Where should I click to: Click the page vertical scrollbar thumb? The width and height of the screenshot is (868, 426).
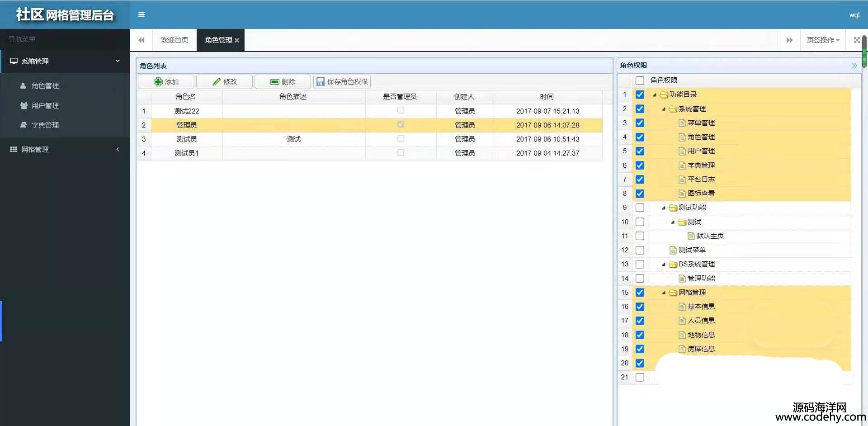(x=864, y=52)
